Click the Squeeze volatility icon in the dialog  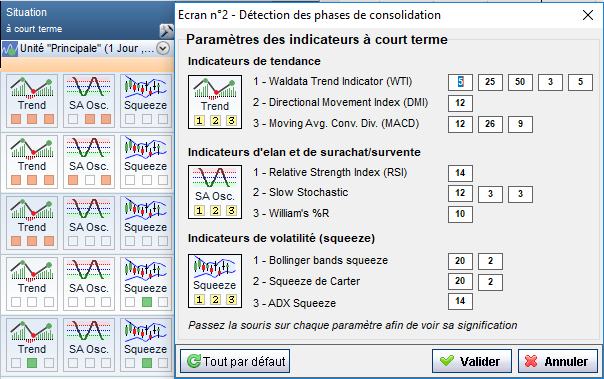(215, 281)
